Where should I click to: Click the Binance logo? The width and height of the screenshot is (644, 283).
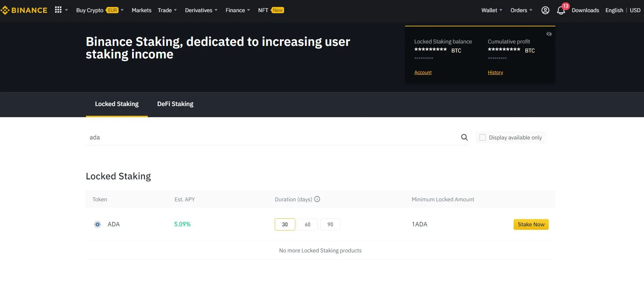(24, 10)
